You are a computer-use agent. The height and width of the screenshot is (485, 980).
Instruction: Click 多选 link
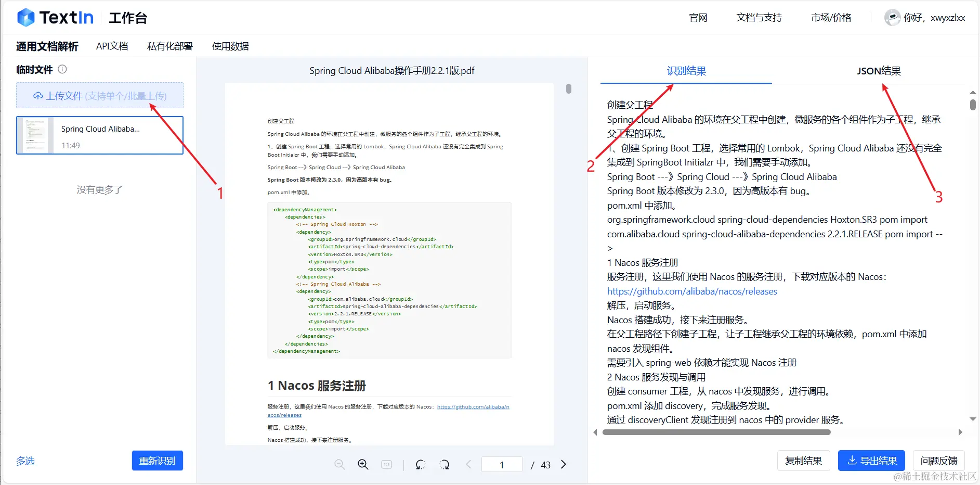tap(25, 461)
